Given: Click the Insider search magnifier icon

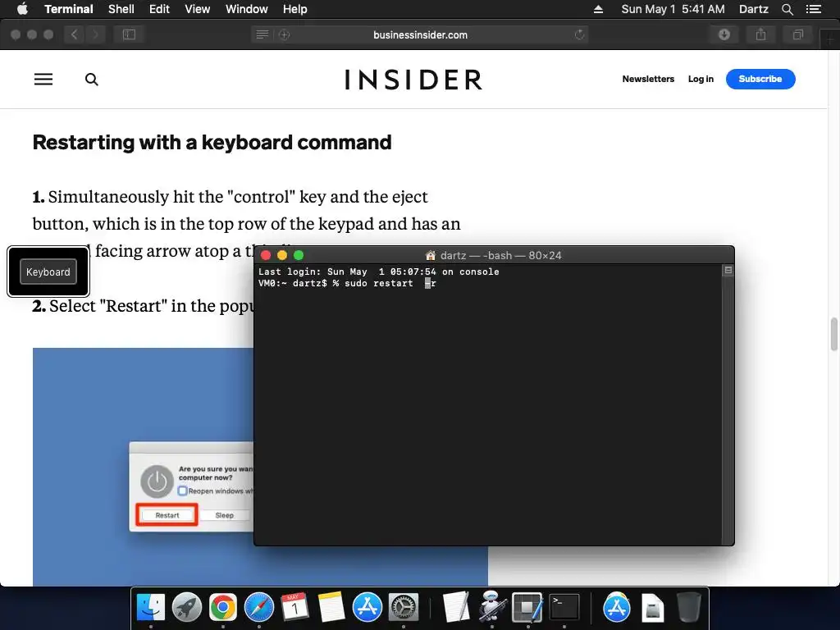Looking at the screenshot, I should pyautogui.click(x=92, y=80).
